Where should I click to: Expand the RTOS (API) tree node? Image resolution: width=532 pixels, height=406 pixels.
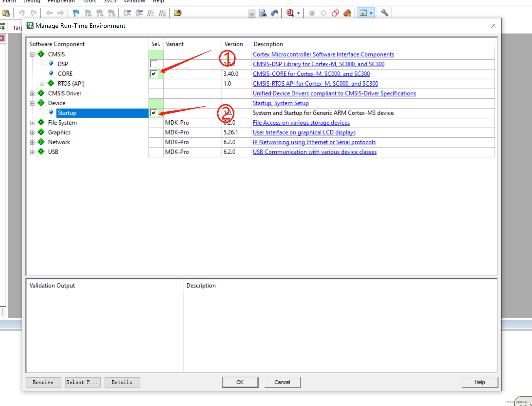(42, 84)
